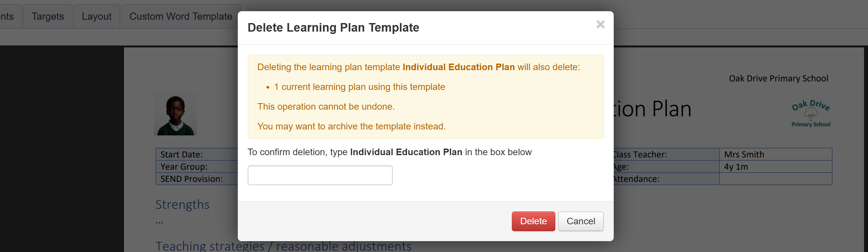Click the ellipsis placeholder under Strengths
The width and height of the screenshot is (868, 252).
[159, 222]
